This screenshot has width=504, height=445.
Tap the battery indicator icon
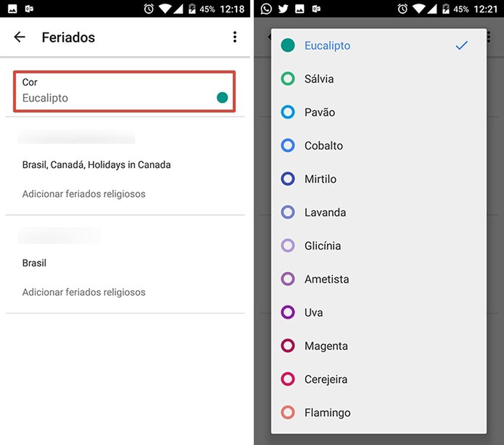[x=448, y=9]
